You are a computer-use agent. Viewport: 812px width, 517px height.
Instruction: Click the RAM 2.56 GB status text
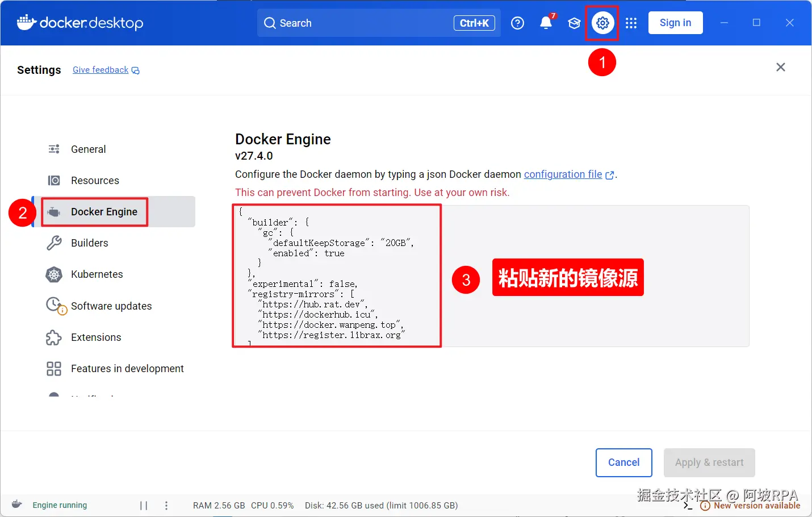219,505
